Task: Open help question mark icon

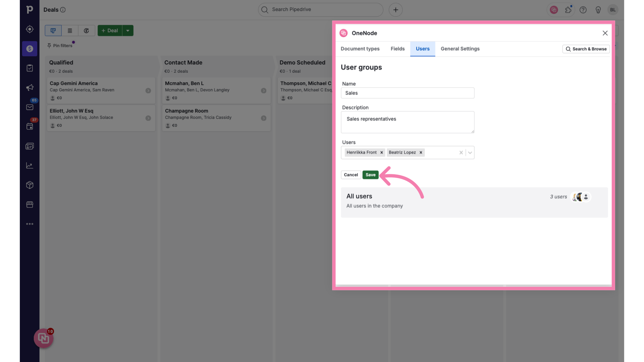Action: [583, 10]
